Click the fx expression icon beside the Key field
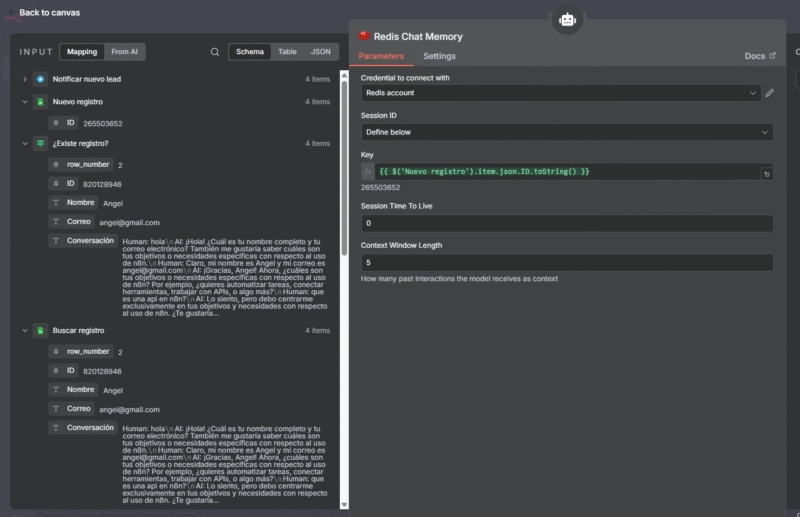 [x=367, y=172]
